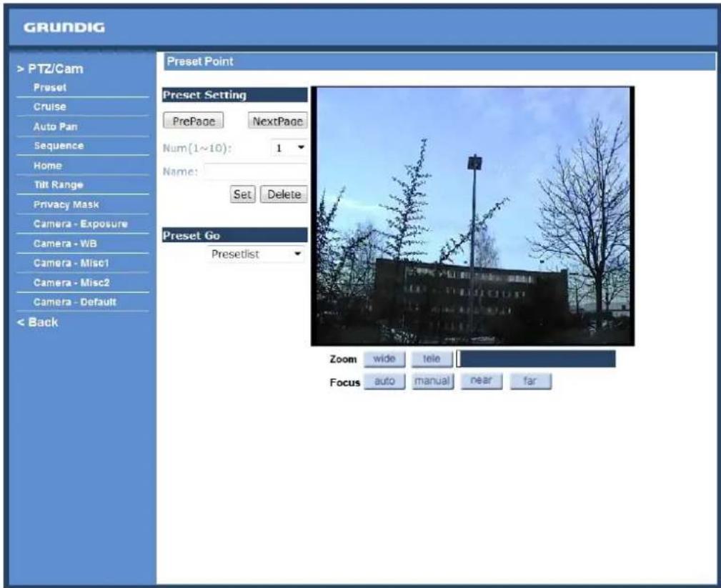
Task: Click the live camera video preview
Action: point(473,216)
